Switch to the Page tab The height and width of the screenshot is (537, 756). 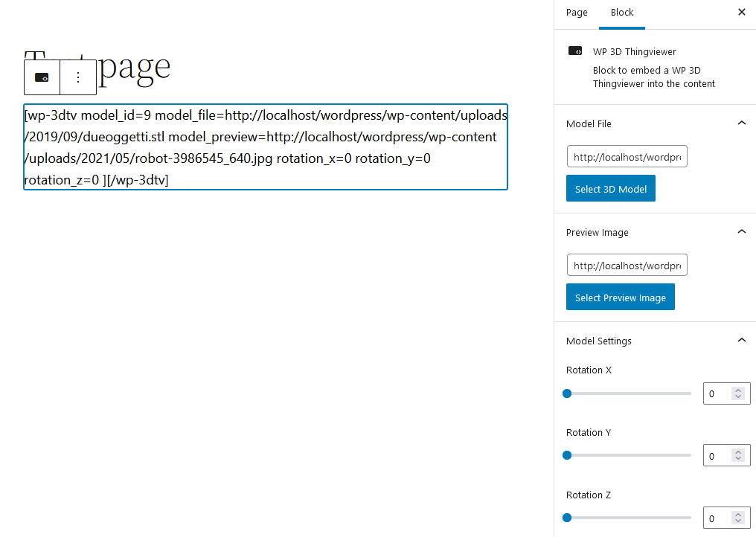tap(577, 13)
